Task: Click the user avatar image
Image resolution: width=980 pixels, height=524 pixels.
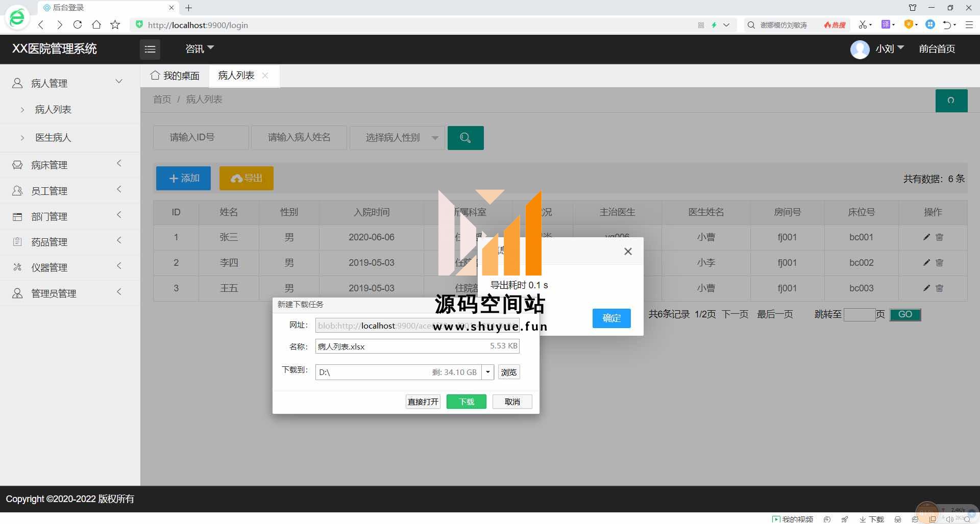Action: (x=860, y=49)
